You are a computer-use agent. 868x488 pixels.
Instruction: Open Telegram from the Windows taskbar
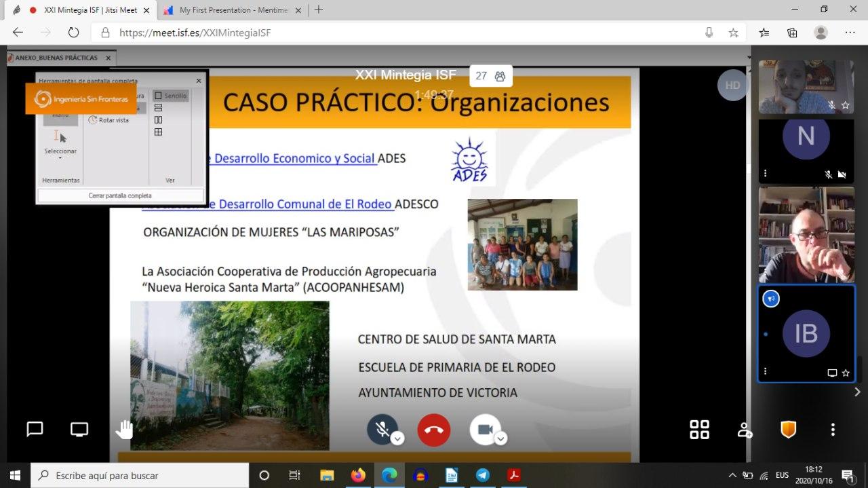coord(483,475)
